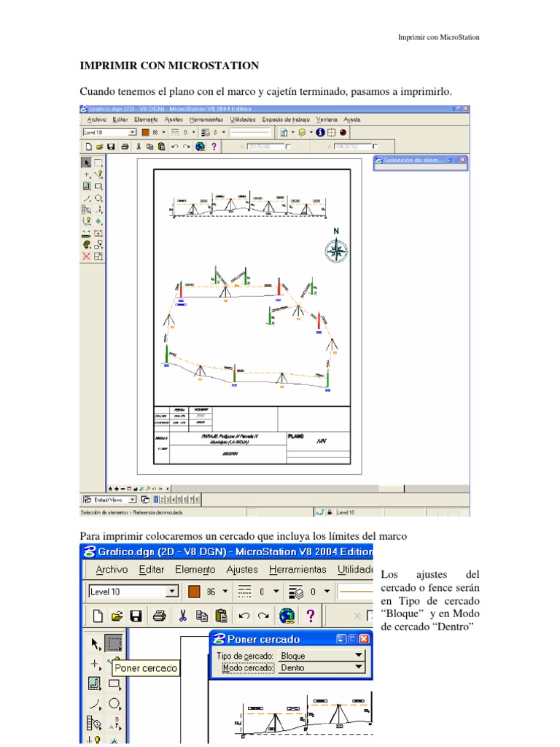
Task: Click the Paste clipboard icon in lower window
Action: (x=221, y=616)
